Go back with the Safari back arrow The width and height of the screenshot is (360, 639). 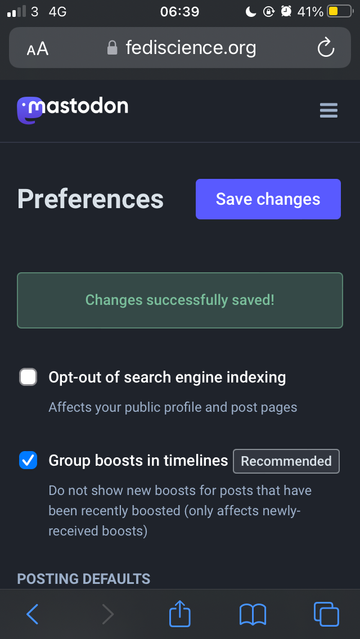[x=32, y=614]
